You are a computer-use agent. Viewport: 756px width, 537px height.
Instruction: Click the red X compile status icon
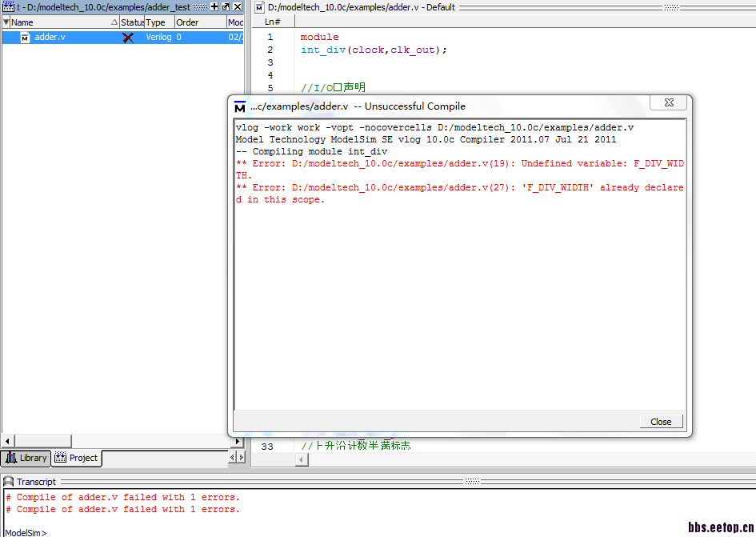point(128,37)
